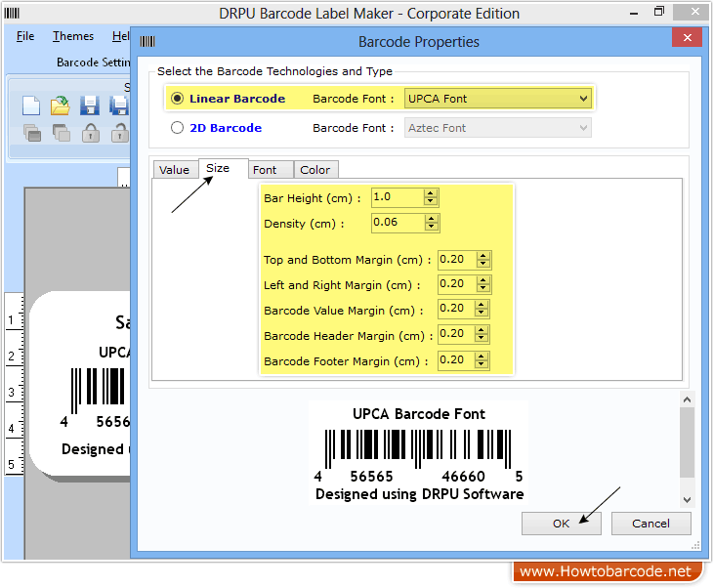The width and height of the screenshot is (713, 588).
Task: Open the File menu
Action: (x=25, y=36)
